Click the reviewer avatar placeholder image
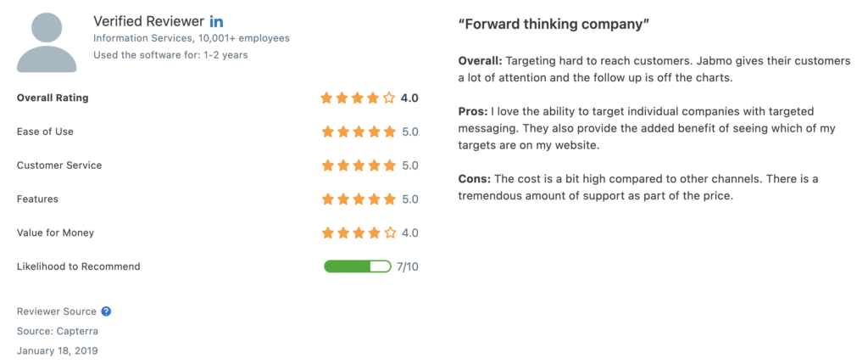 pos(47,42)
